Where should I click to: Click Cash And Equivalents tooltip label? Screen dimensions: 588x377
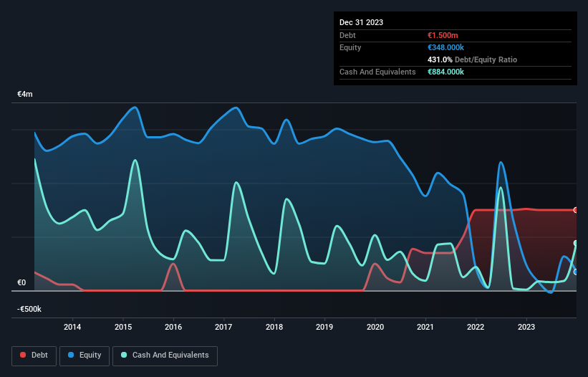pyautogui.click(x=377, y=72)
